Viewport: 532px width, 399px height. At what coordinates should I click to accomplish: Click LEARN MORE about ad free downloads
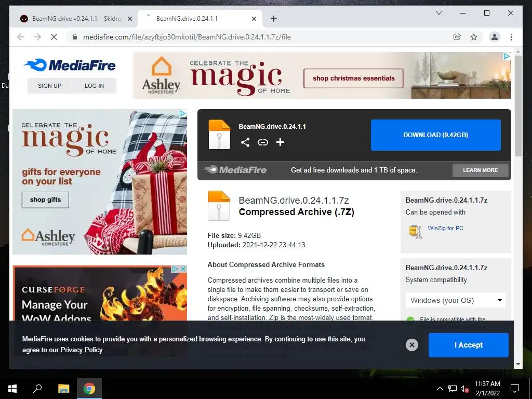click(481, 170)
